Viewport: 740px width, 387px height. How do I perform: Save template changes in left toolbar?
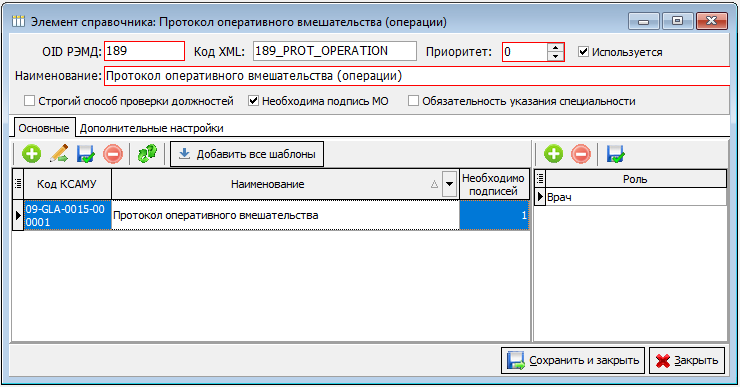point(86,154)
